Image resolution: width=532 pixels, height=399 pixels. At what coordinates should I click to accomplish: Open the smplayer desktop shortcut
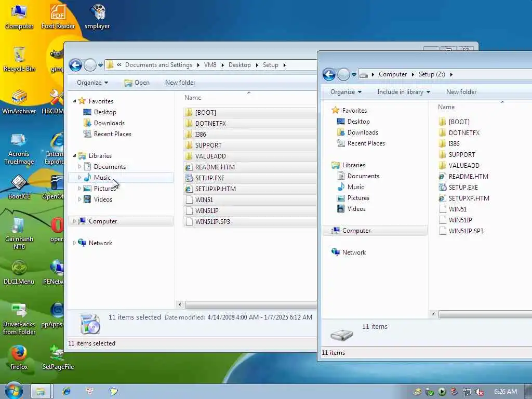(97, 16)
